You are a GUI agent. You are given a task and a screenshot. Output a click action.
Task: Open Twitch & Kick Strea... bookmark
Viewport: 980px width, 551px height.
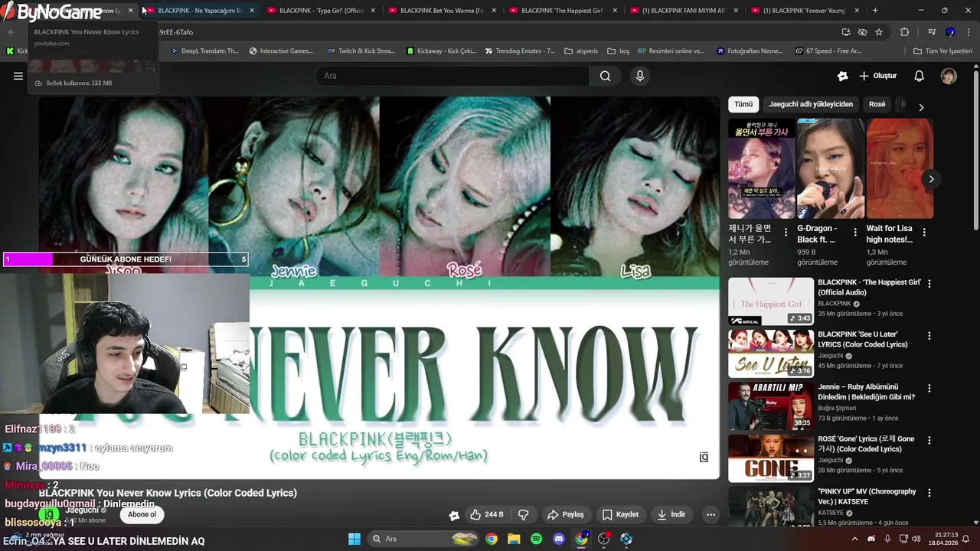pyautogui.click(x=361, y=51)
